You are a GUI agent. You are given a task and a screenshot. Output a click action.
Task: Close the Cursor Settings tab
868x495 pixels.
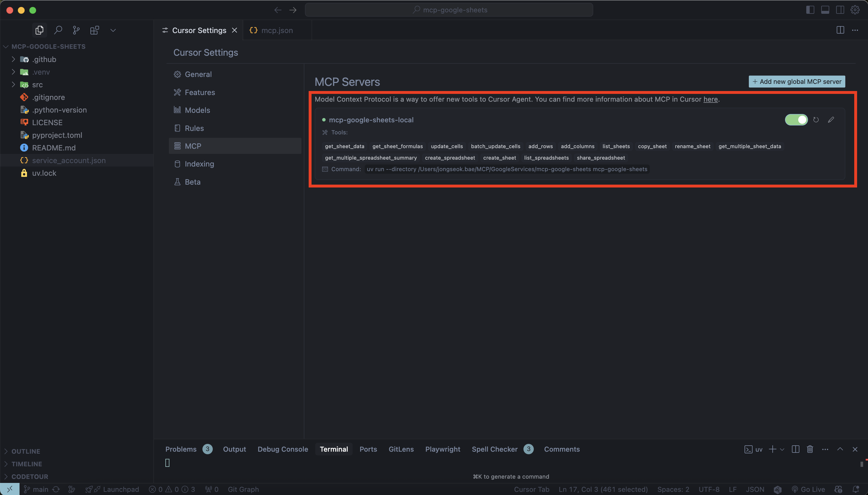235,30
